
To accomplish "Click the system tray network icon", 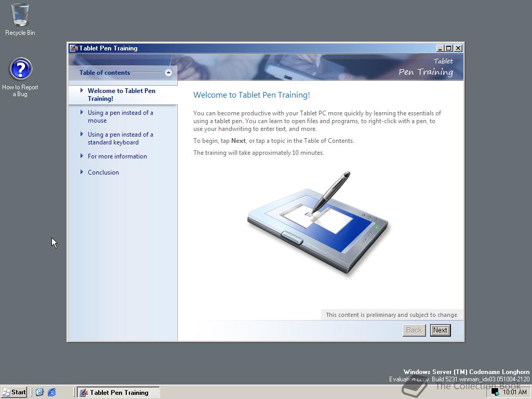I will click(495, 392).
